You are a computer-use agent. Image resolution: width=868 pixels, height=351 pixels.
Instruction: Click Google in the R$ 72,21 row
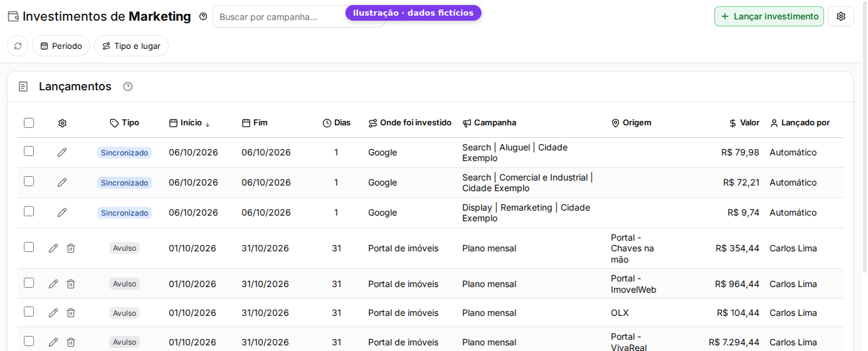(x=383, y=182)
